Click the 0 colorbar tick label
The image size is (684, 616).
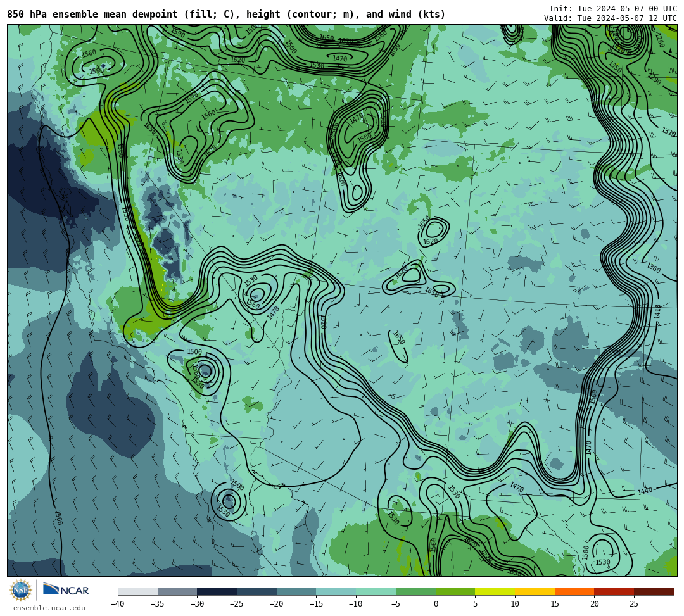(436, 604)
